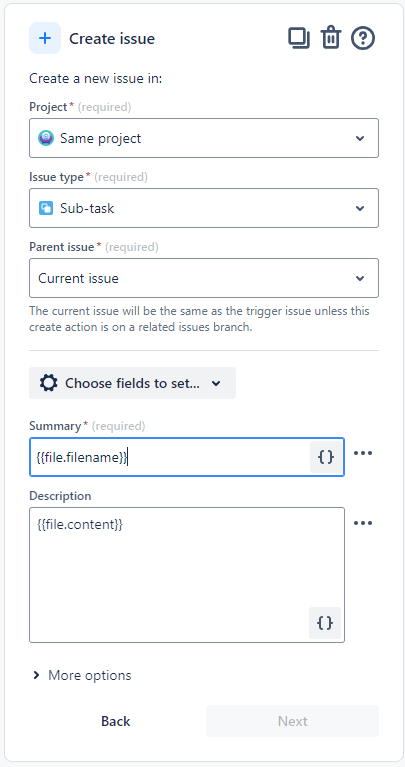405x767 pixels.
Task: Open the Project dropdown showing Same project
Action: 204,138
